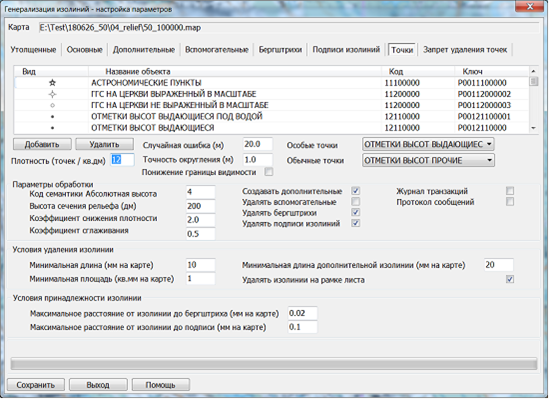Image resolution: width=549 pixels, height=399 pixels.
Task: Select the АСТРОНОМИЧЕСКИЕ ПУНКТЫ row
Action: coord(271,83)
